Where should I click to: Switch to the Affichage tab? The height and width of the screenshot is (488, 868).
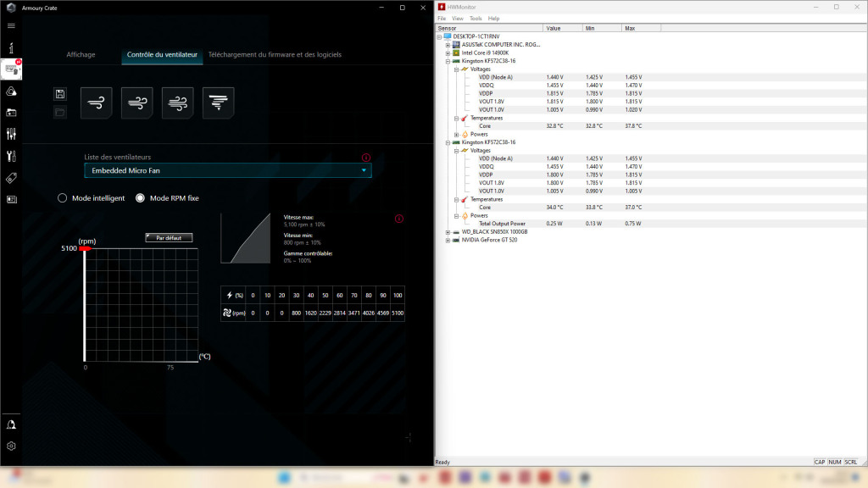point(81,53)
